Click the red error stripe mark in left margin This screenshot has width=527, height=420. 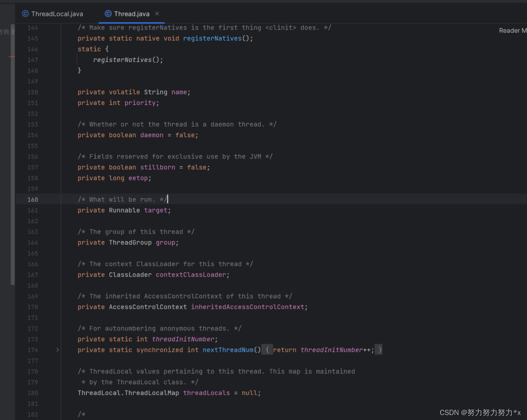pyautogui.click(x=12, y=56)
